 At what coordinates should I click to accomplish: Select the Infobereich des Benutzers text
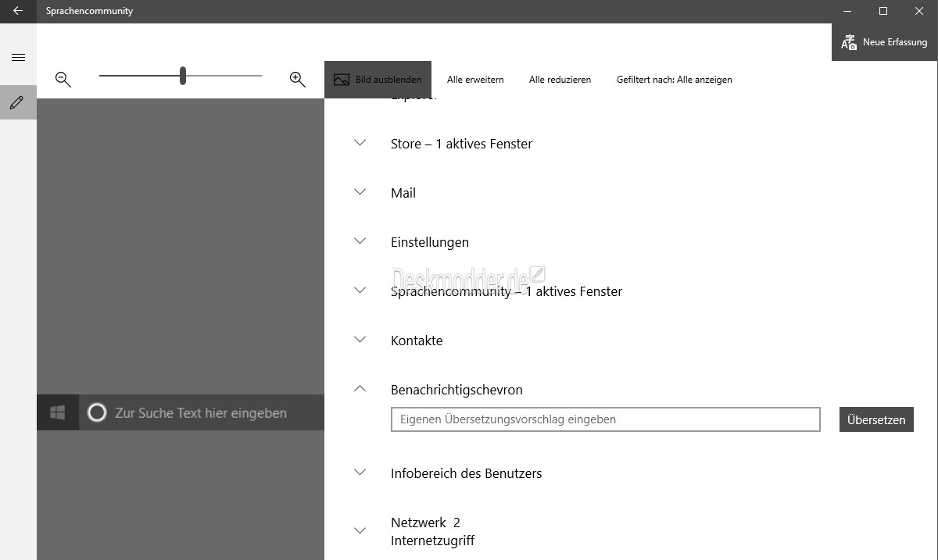466,473
